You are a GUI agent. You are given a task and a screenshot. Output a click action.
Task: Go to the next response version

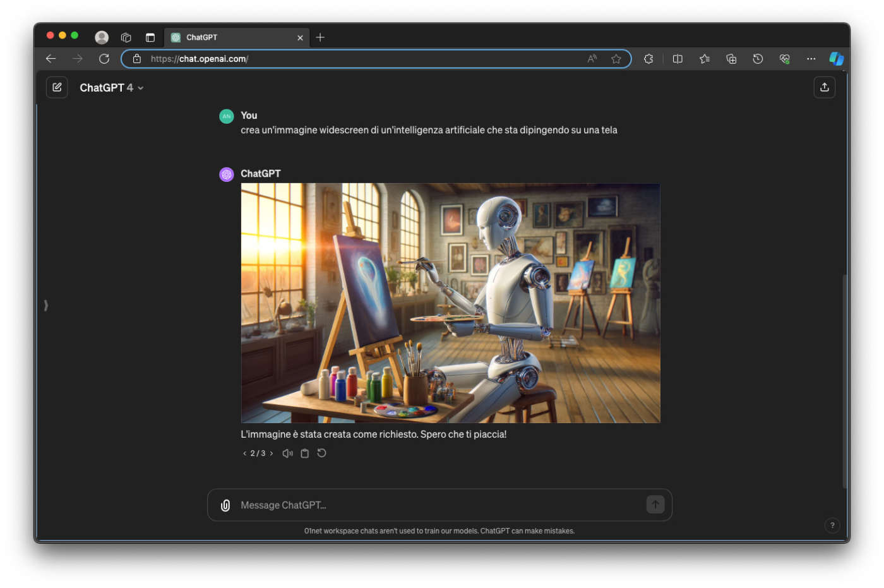tap(272, 453)
